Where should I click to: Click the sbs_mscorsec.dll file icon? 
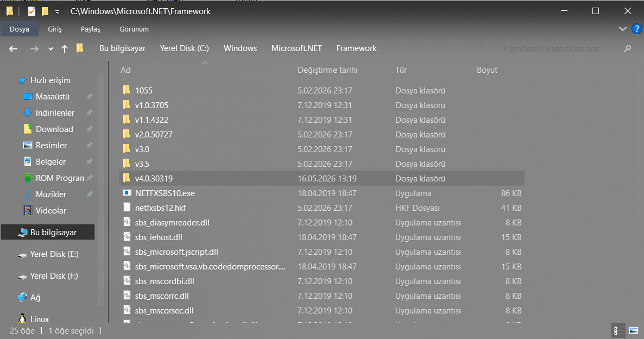(127, 310)
